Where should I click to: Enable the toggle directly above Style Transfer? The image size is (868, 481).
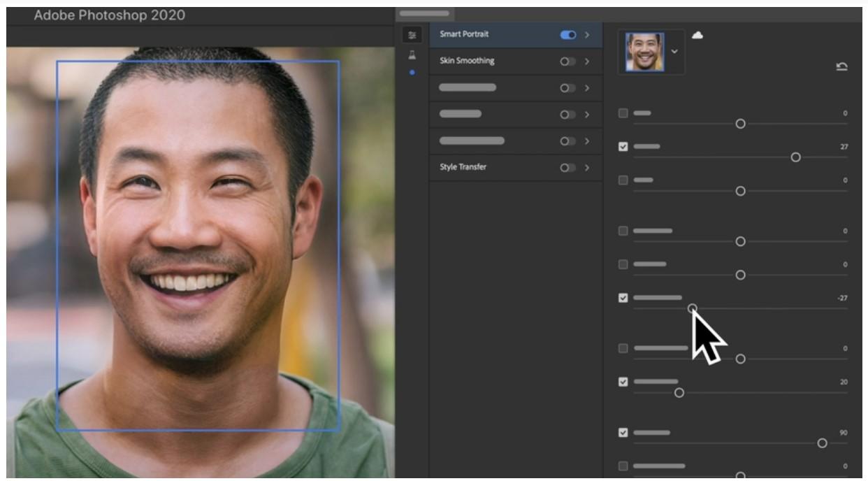pos(568,141)
